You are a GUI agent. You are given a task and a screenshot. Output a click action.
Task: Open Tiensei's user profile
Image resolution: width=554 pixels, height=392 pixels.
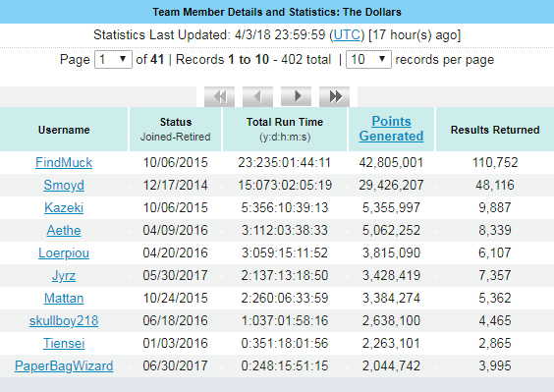64,344
